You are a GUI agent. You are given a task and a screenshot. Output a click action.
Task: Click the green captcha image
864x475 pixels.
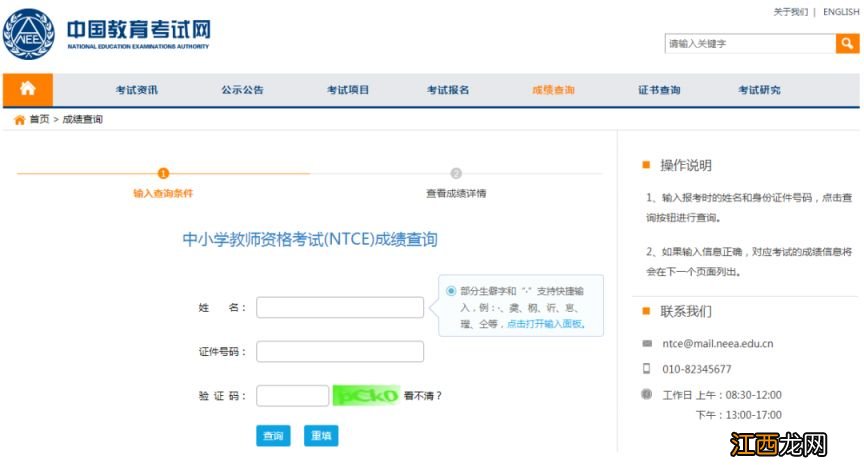click(366, 395)
